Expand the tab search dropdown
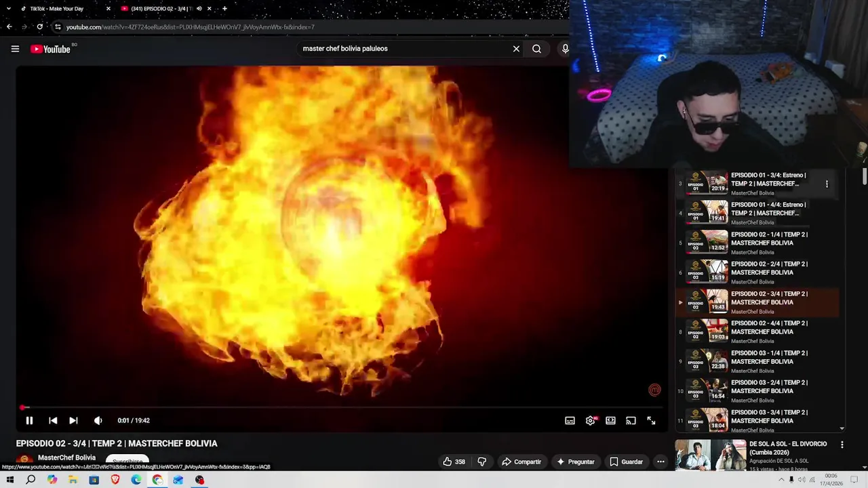The height and width of the screenshot is (488, 868). 8,9
